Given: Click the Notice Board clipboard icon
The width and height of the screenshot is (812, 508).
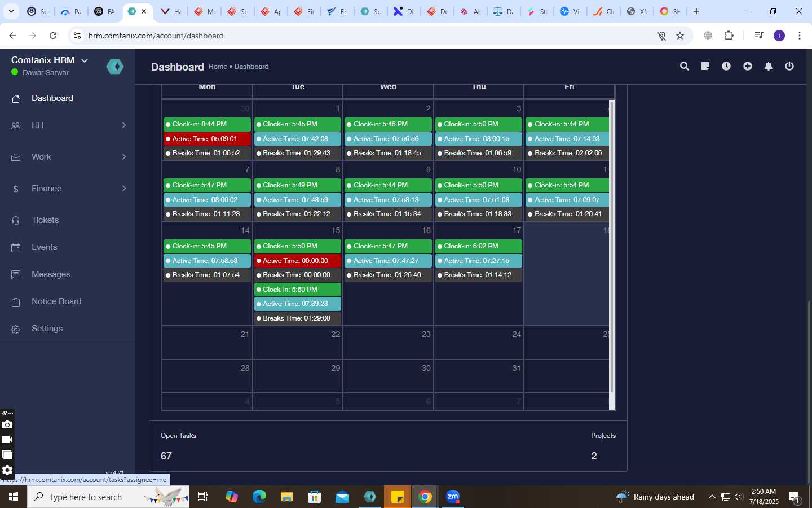Looking at the screenshot, I should pos(16,302).
